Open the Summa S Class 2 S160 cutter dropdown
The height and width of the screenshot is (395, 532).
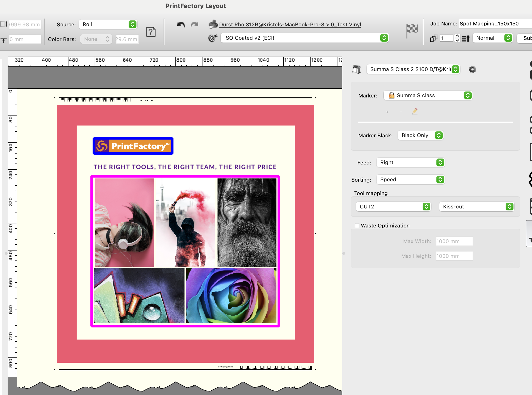tap(413, 69)
